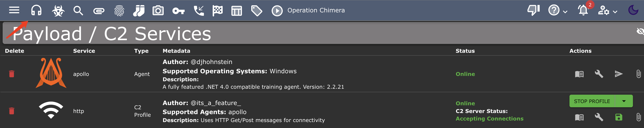Open the biohazard payloads icon
This screenshot has width=644, height=128.
58,10
